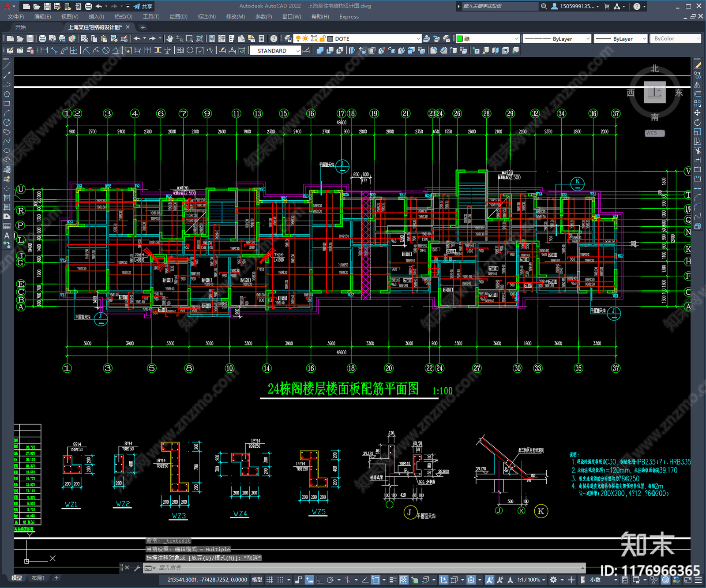Select the Line draw tool in left toolbar

[7, 65]
